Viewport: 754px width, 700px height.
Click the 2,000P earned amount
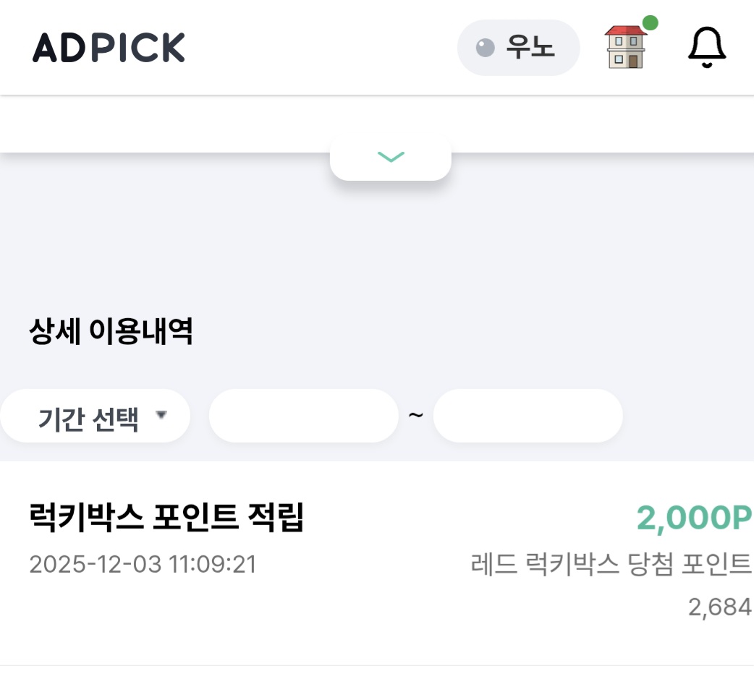click(694, 518)
